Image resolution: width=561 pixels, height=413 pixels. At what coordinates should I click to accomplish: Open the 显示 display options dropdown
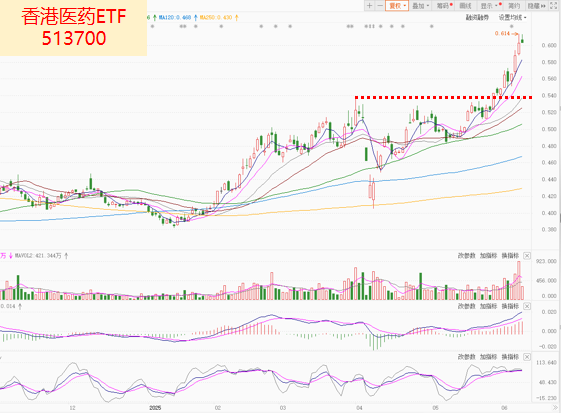(x=489, y=6)
